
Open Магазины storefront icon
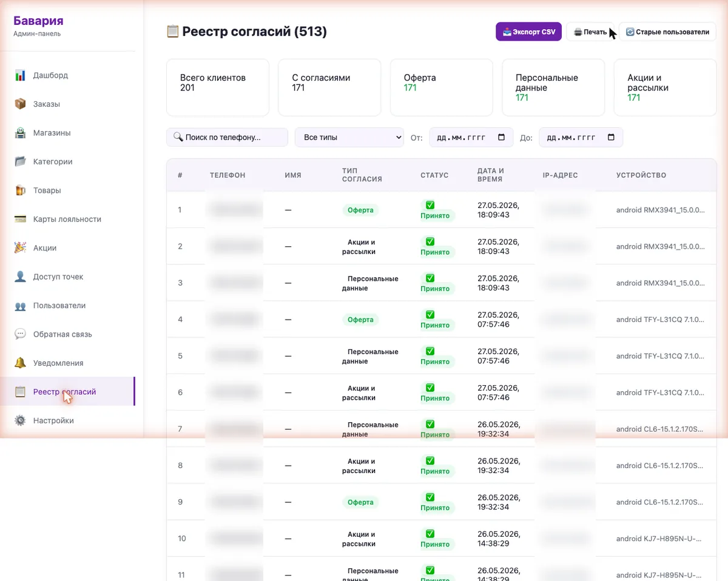(x=20, y=133)
